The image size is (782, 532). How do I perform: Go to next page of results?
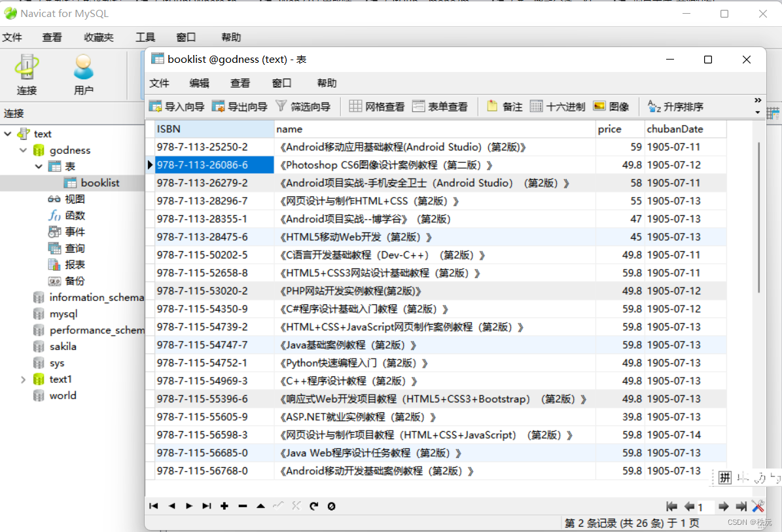coord(723,506)
